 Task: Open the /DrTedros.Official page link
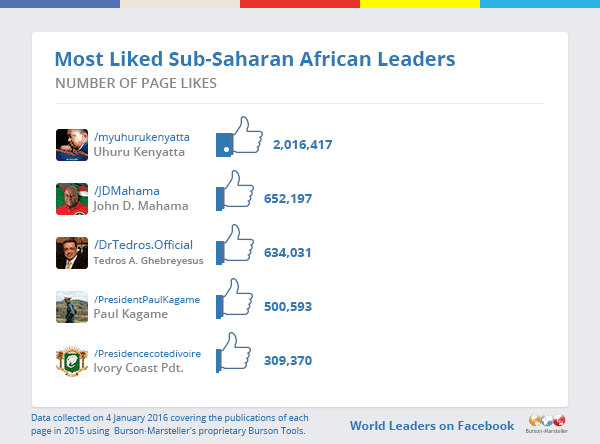(x=143, y=245)
